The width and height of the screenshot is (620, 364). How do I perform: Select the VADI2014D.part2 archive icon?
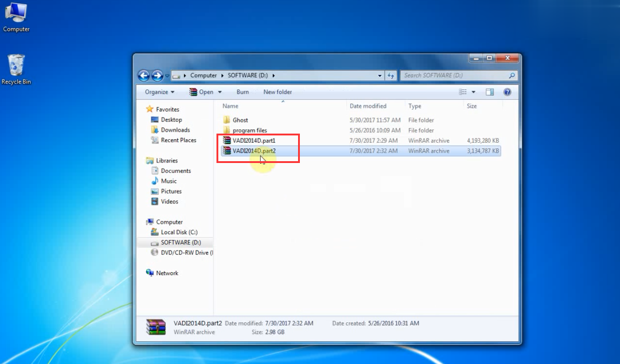(226, 151)
